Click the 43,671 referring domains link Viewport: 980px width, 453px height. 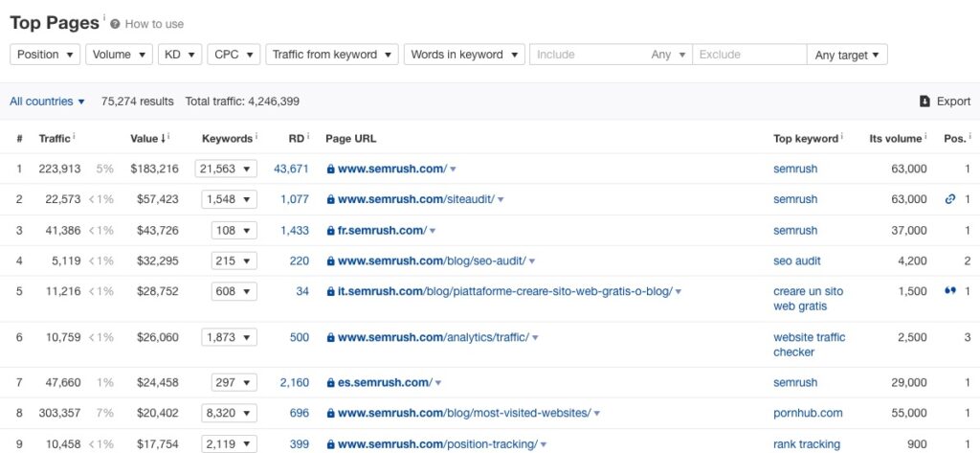click(291, 169)
